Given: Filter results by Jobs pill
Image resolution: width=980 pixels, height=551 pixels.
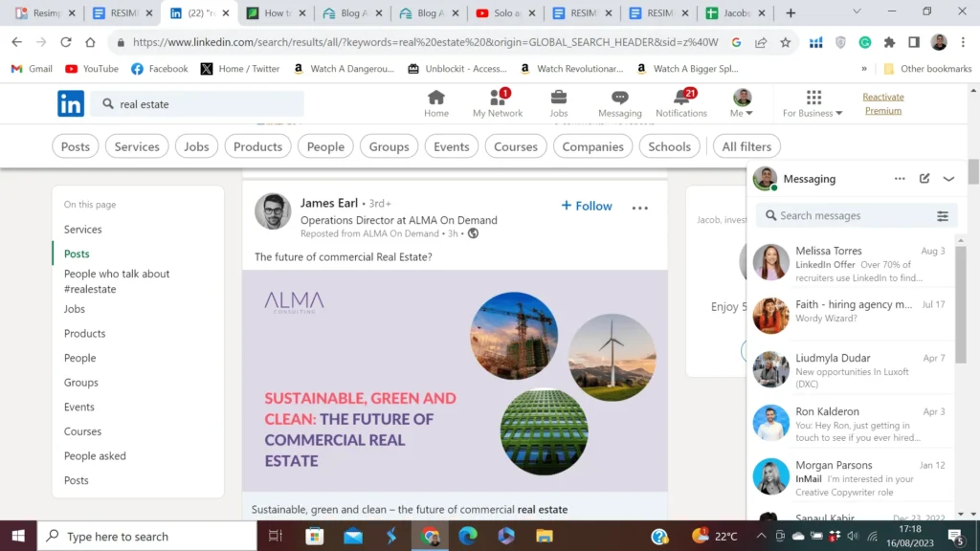Looking at the screenshot, I should 196,146.
